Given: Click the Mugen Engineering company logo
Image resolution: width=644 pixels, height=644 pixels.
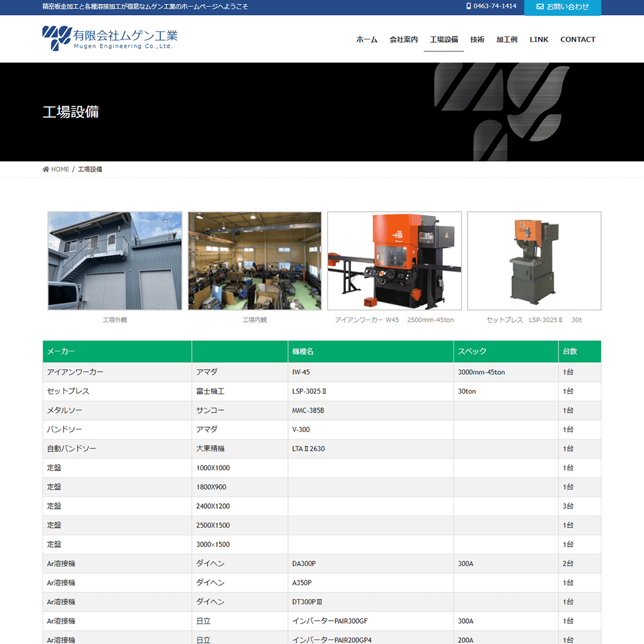Looking at the screenshot, I should pyautogui.click(x=109, y=38).
